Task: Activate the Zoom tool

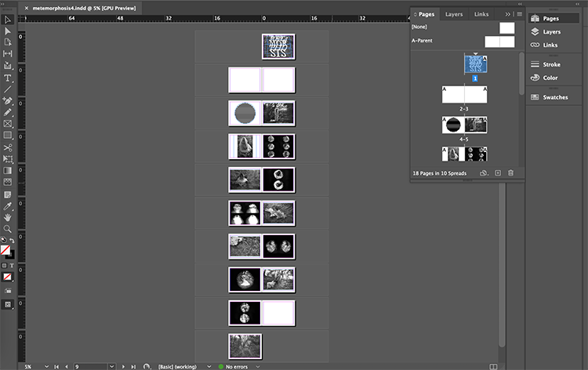Action: click(x=8, y=228)
